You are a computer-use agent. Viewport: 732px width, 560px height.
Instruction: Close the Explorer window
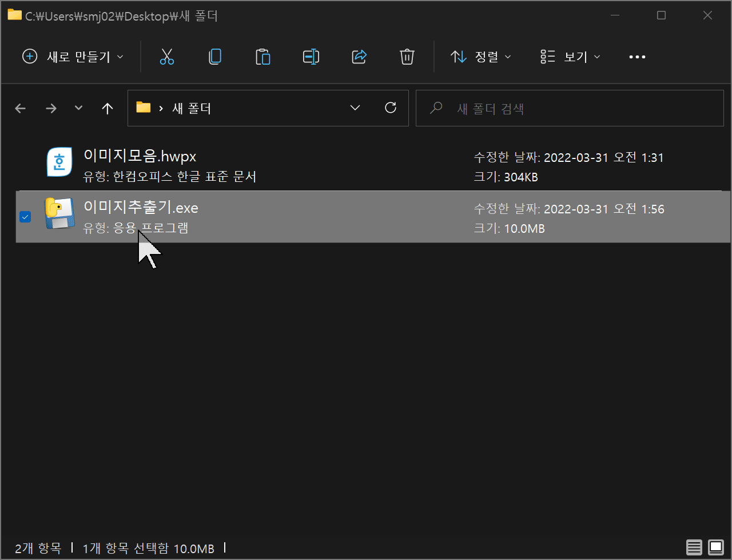(x=707, y=15)
